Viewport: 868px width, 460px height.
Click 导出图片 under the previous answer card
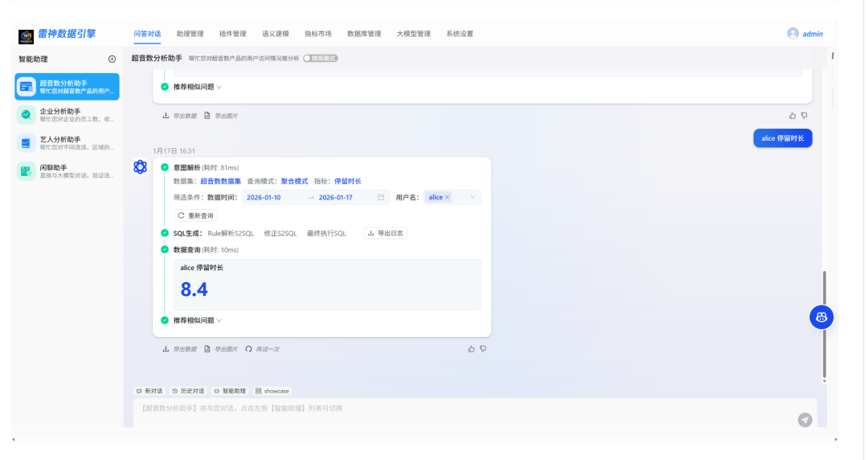point(221,116)
